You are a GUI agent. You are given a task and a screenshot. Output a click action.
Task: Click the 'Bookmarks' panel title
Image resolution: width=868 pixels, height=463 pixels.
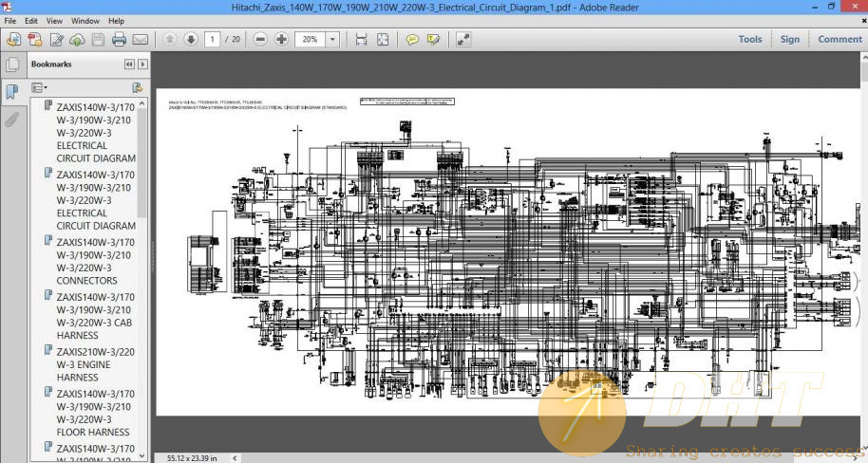(x=51, y=65)
